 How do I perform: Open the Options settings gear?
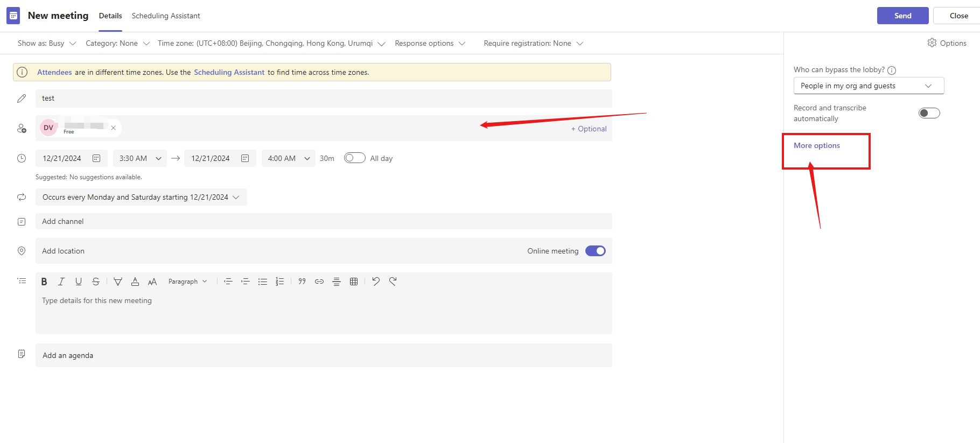(x=947, y=43)
